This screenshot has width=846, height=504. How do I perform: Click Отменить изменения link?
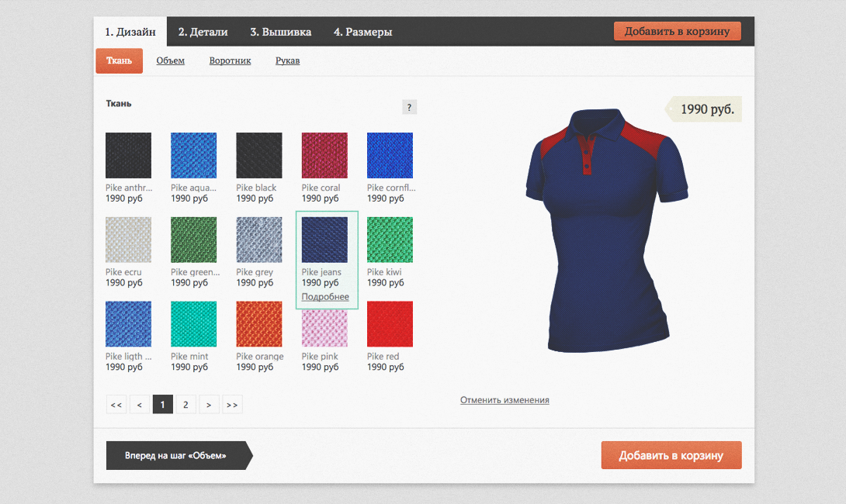[504, 400]
